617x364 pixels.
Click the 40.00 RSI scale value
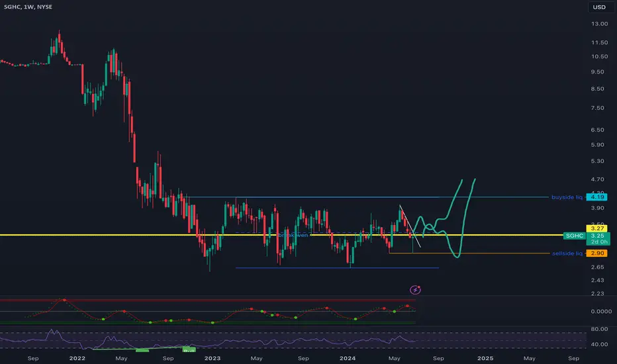click(x=599, y=344)
